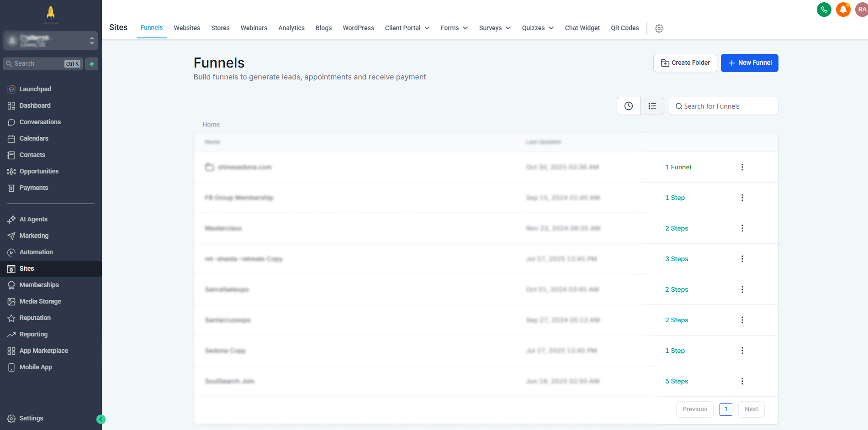Go to page 1 in pagination

(725, 409)
